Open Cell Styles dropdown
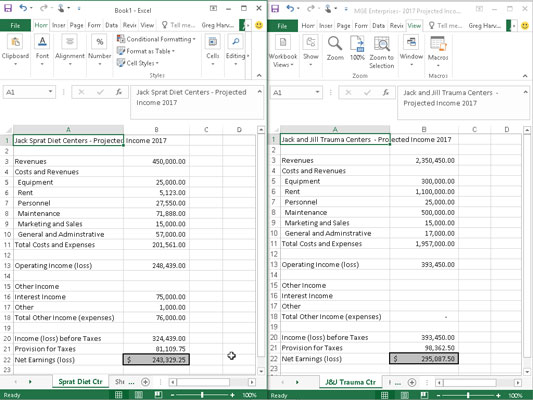533x400 pixels. pos(137,63)
